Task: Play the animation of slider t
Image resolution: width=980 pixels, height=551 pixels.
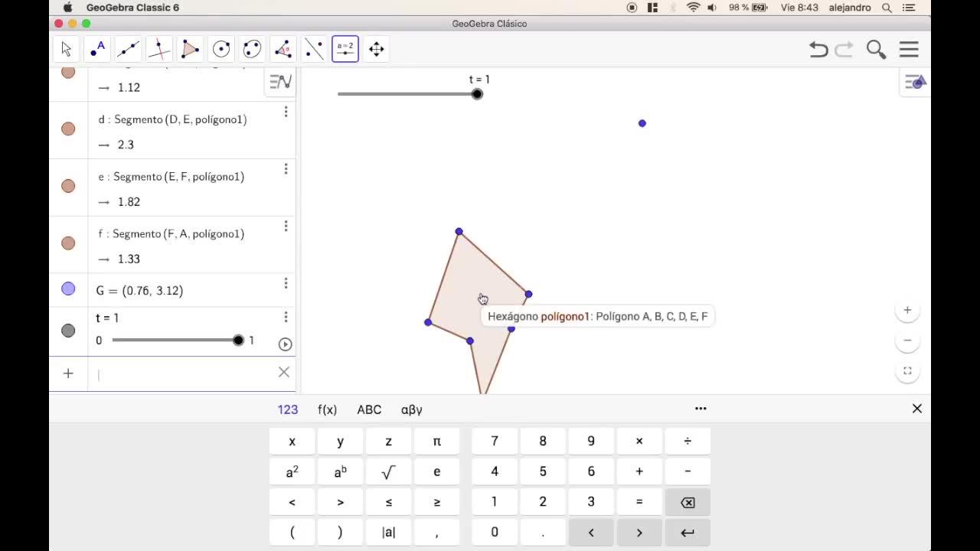Action: point(285,344)
